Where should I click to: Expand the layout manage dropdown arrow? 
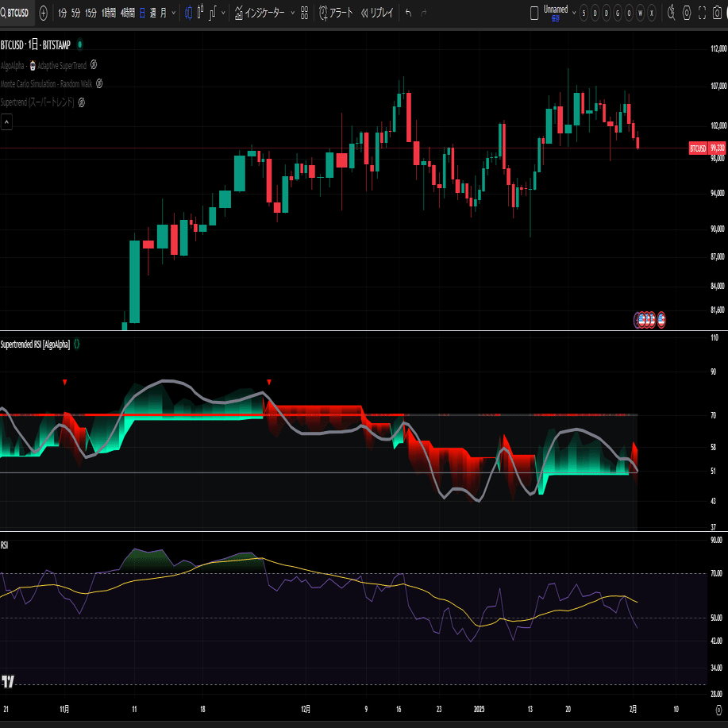pos(574,13)
